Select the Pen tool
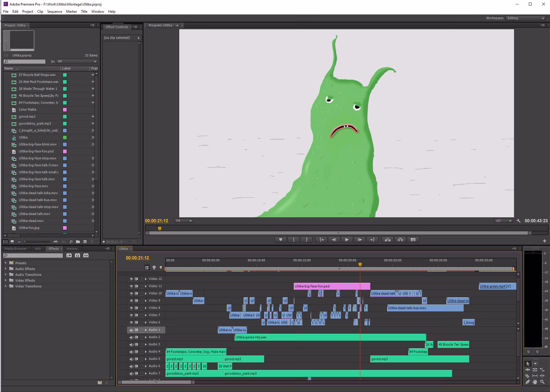Screen dimensions: 550x392 pos(528,382)
